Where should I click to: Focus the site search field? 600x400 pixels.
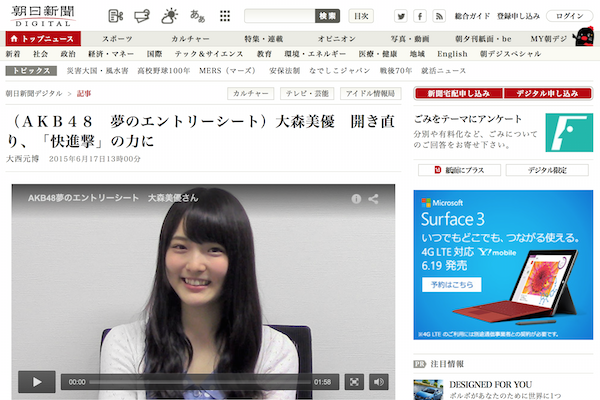click(x=279, y=16)
